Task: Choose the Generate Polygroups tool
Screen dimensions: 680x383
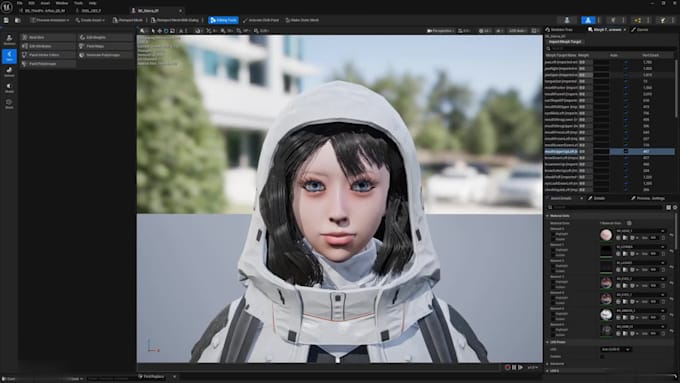Action: point(105,55)
